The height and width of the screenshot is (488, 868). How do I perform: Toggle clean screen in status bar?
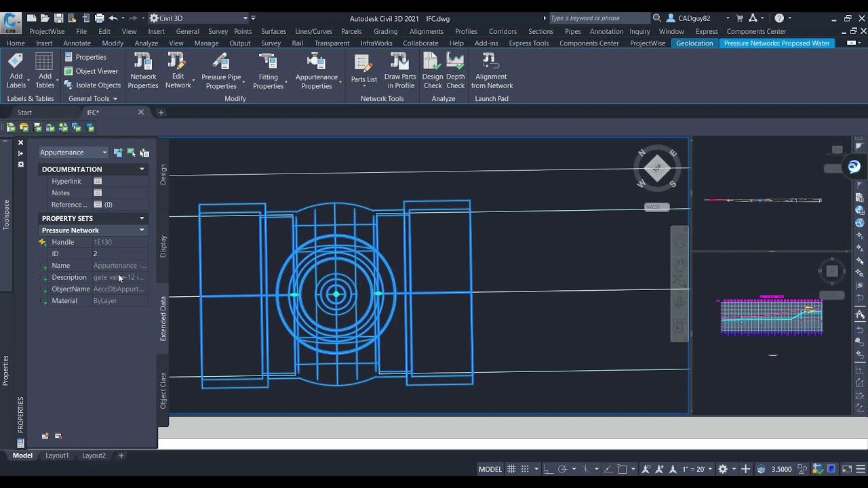[847, 469]
